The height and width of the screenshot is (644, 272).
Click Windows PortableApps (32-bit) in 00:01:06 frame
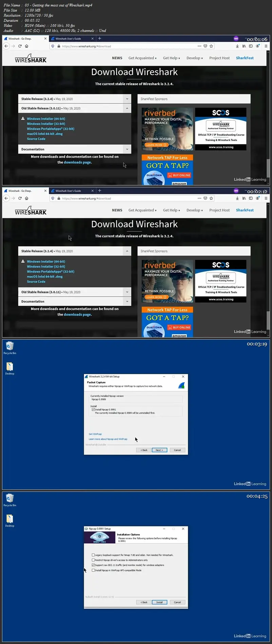(x=51, y=129)
